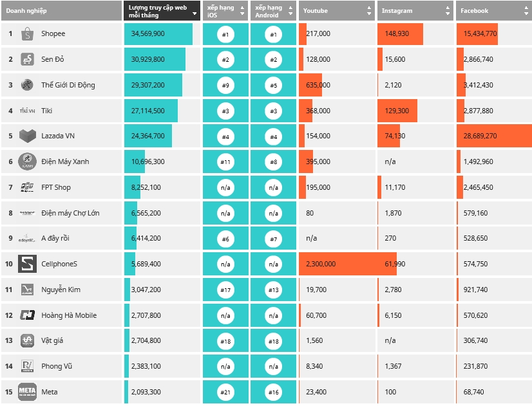Click Shopee's #1 iOS rank badge
The width and height of the screenshot is (532, 406).
225,34
